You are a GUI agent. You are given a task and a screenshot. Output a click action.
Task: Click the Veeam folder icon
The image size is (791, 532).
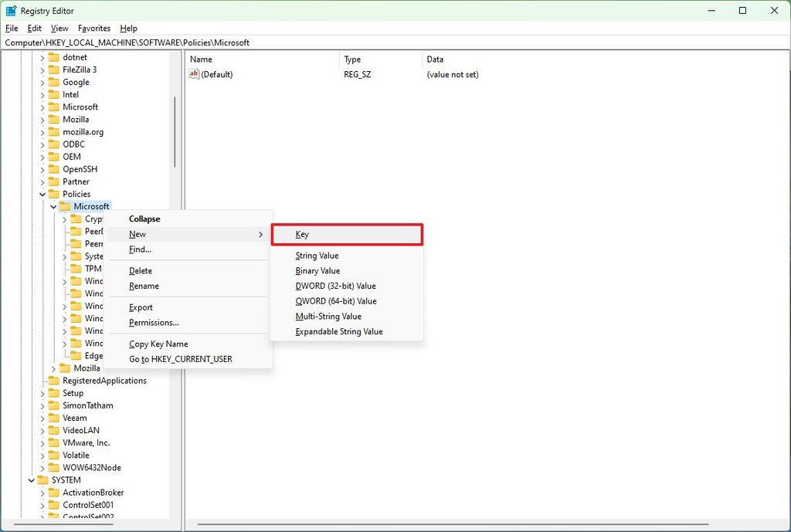[54, 418]
